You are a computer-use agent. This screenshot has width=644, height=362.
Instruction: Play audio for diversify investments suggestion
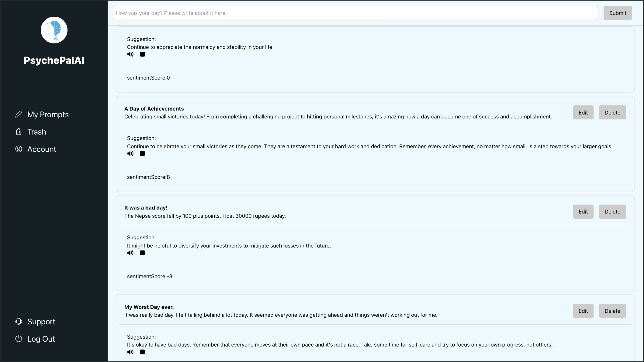130,253
